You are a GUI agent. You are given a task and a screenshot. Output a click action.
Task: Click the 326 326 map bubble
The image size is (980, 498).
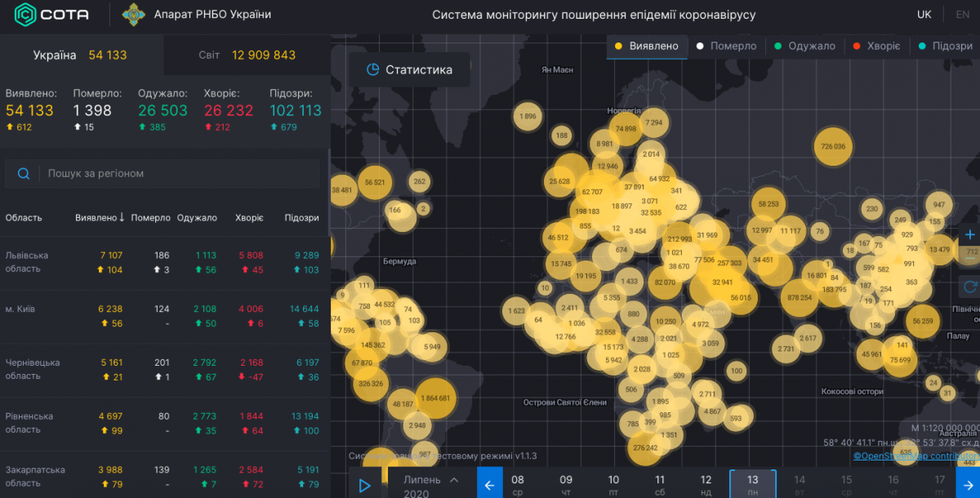click(x=371, y=383)
